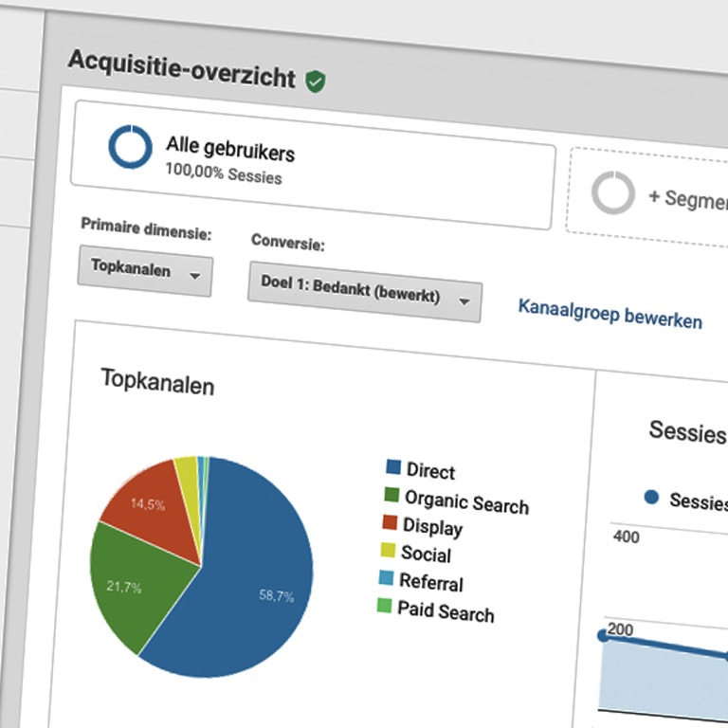Viewport: 728px width, 728px height.
Task: Click the Sessies chart heading
Action: point(687,432)
